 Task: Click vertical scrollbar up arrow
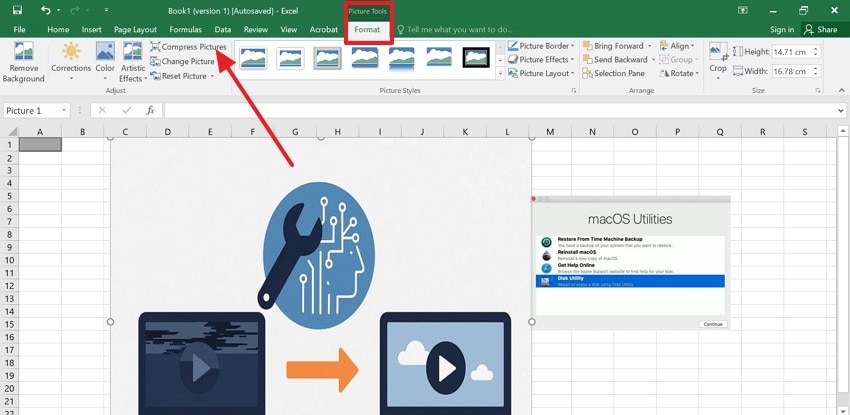pos(842,131)
